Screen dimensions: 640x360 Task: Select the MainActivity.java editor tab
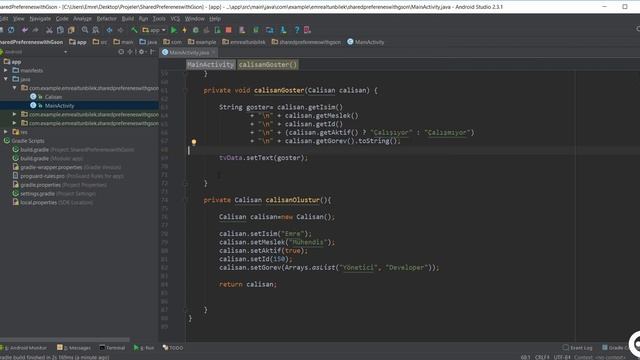tap(189, 52)
